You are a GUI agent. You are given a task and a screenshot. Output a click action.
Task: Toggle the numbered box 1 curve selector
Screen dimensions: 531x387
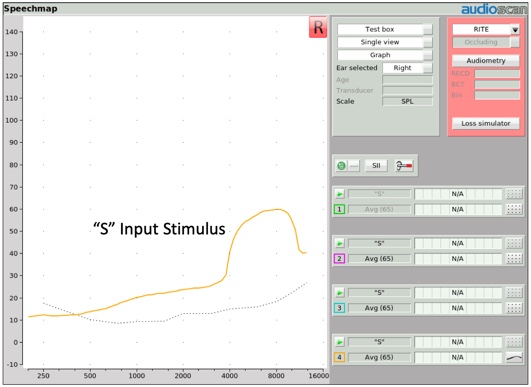pyautogui.click(x=339, y=209)
